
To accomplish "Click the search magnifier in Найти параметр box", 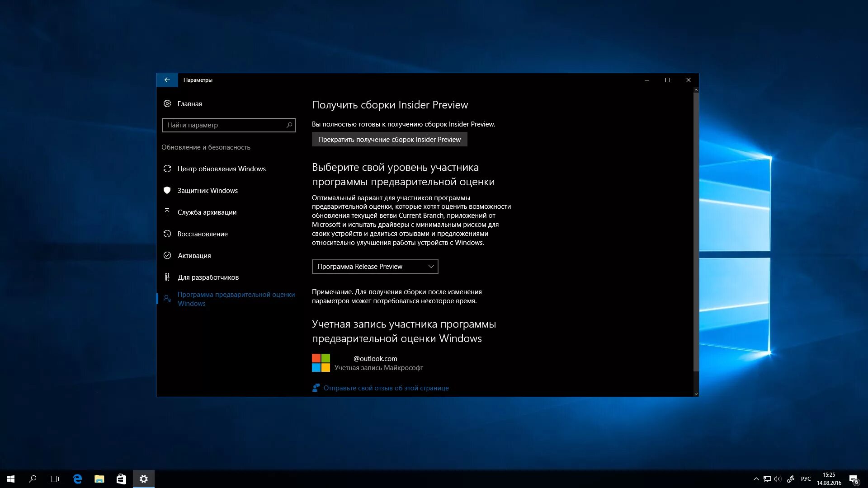I will coord(289,125).
